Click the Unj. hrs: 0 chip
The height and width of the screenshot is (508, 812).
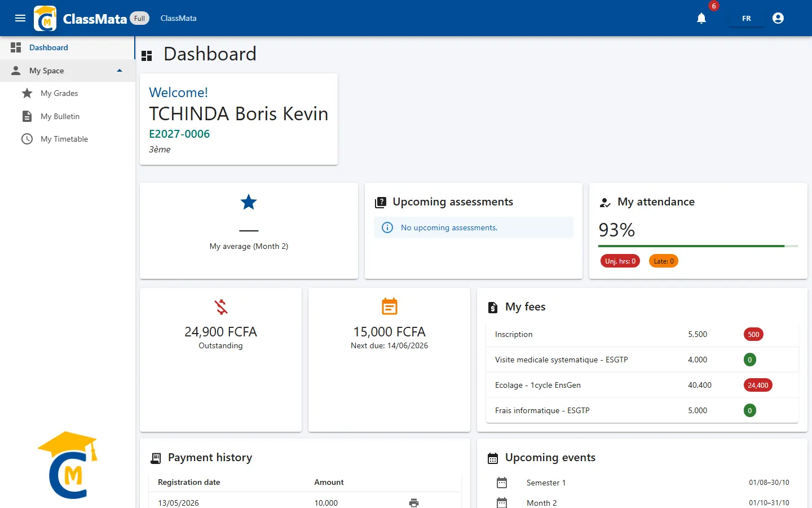tap(620, 261)
